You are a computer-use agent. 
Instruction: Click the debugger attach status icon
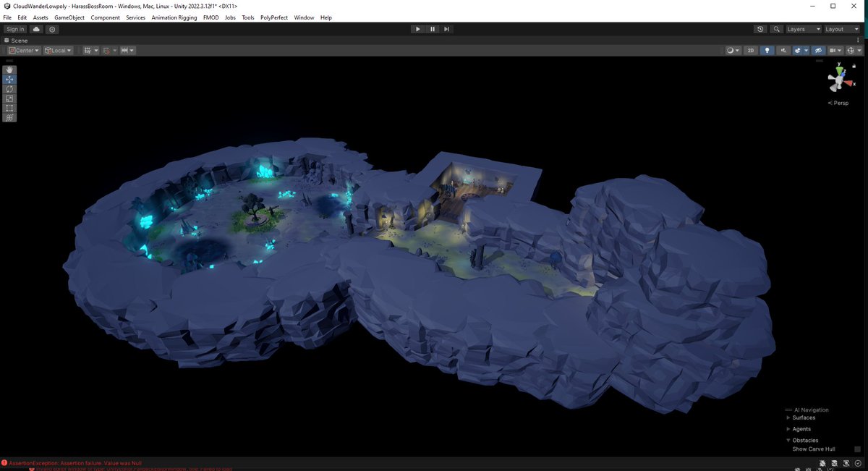[823, 463]
